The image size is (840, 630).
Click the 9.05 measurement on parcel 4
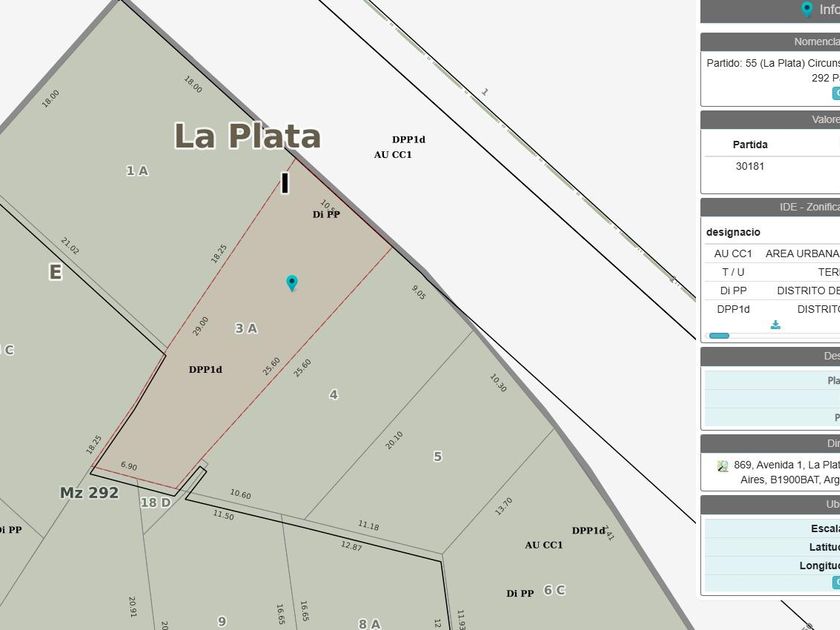pyautogui.click(x=418, y=292)
